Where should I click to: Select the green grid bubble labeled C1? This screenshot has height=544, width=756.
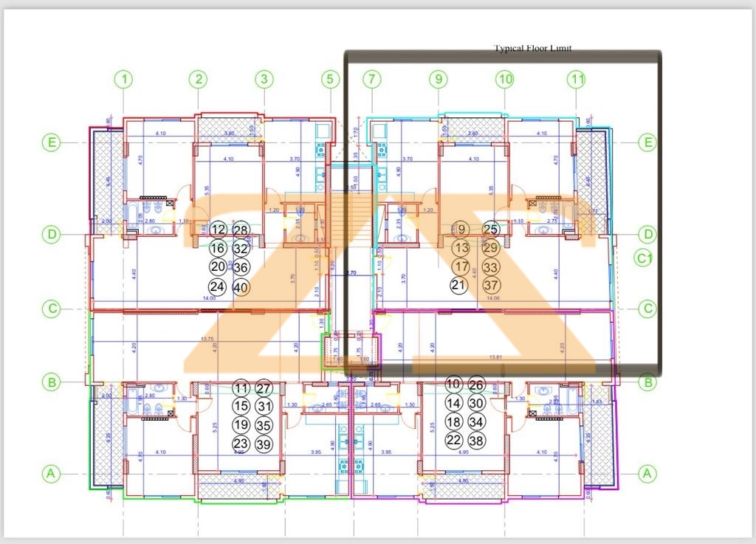pyautogui.click(x=646, y=258)
